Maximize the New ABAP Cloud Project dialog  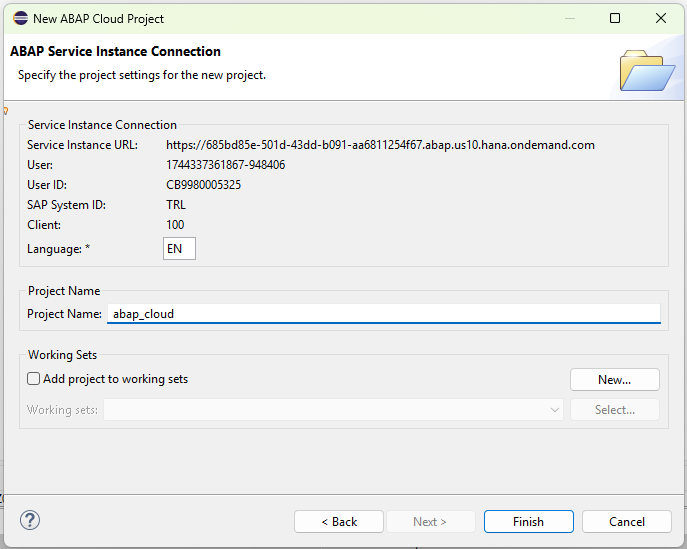(615, 18)
